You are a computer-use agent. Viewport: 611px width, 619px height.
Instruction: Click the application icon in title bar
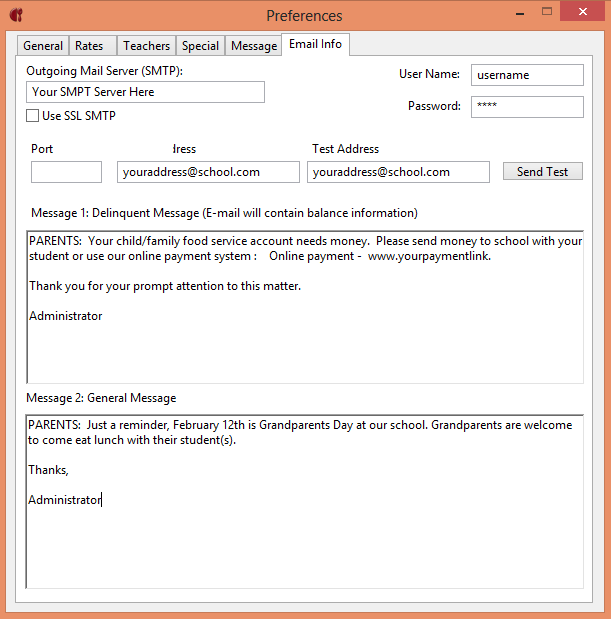click(16, 15)
